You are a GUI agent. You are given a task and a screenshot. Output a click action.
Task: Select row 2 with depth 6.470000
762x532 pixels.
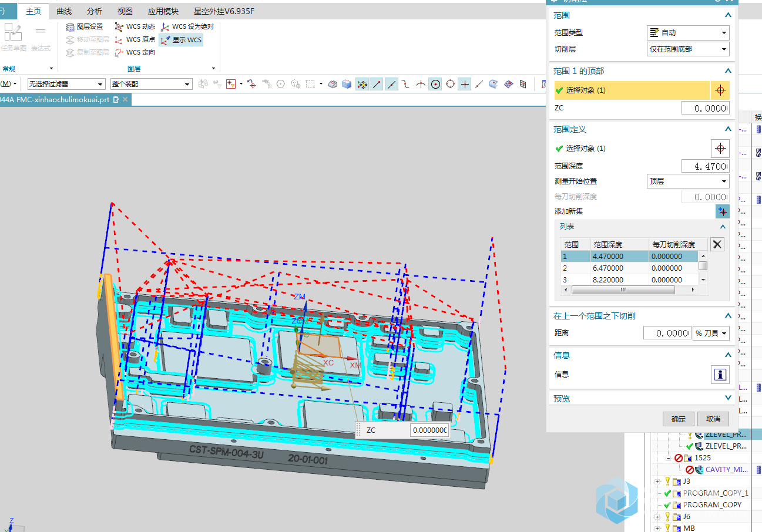(629, 268)
